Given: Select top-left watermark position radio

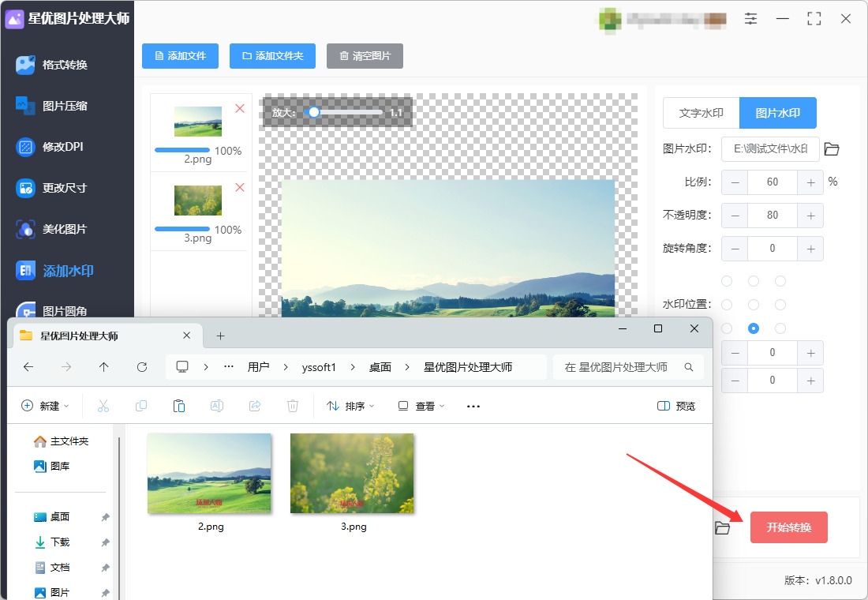Looking at the screenshot, I should tap(727, 281).
